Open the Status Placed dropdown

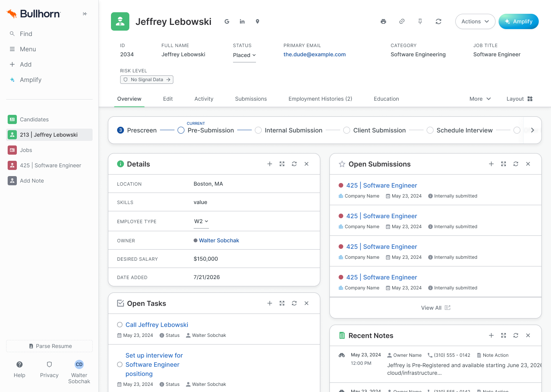(245, 55)
